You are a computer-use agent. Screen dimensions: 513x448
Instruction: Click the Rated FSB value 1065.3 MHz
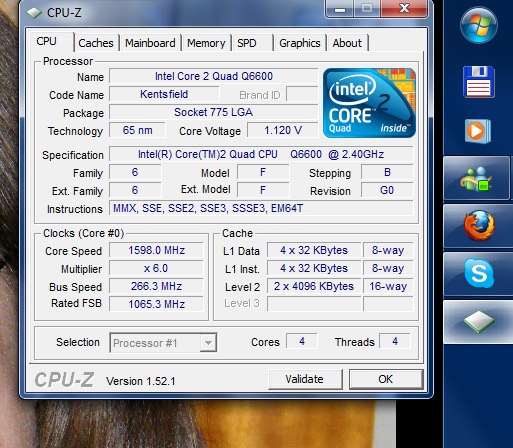click(x=156, y=304)
